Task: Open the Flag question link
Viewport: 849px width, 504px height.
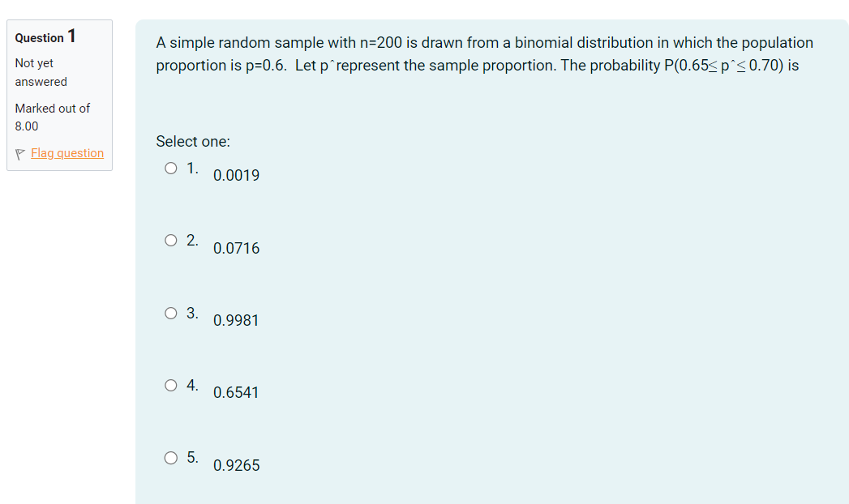Action: [66, 153]
